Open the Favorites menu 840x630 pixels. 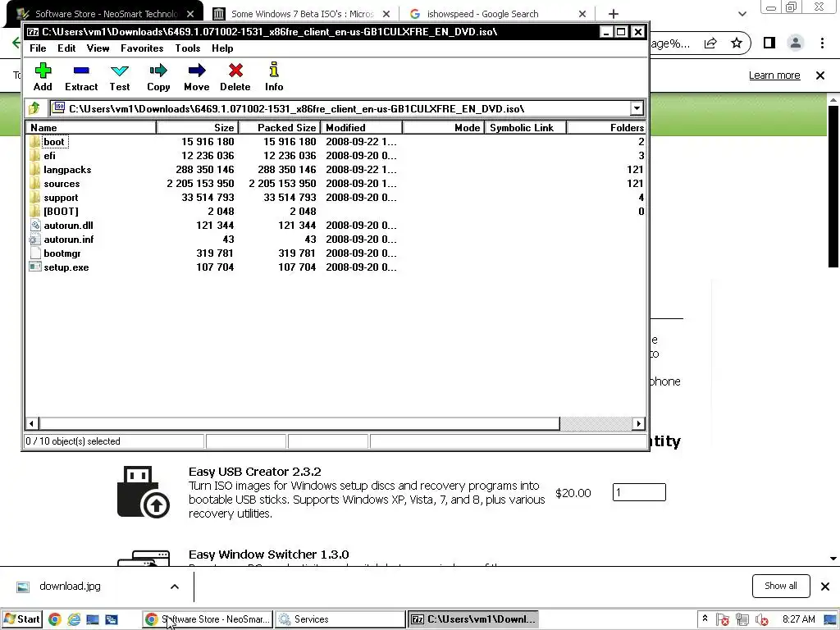coord(142,48)
